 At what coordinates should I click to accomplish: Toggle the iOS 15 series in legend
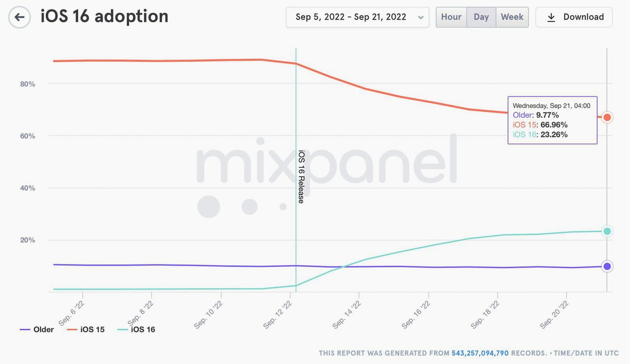point(86,329)
